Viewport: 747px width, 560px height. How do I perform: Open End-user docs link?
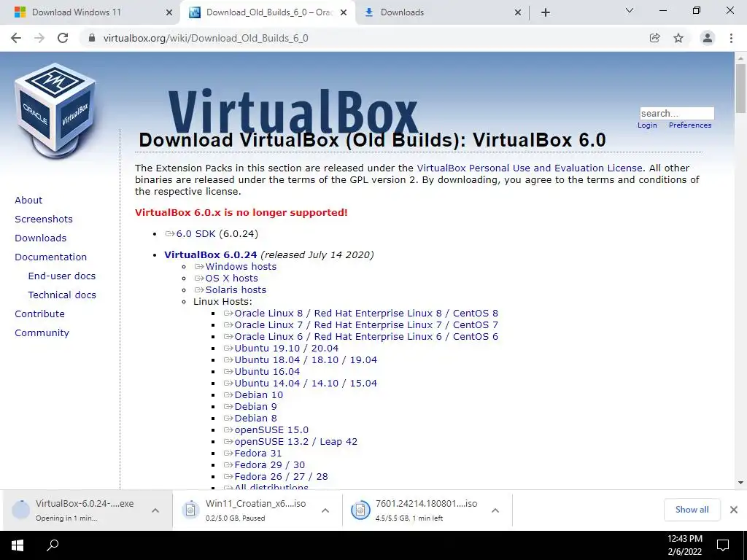pyautogui.click(x=62, y=276)
